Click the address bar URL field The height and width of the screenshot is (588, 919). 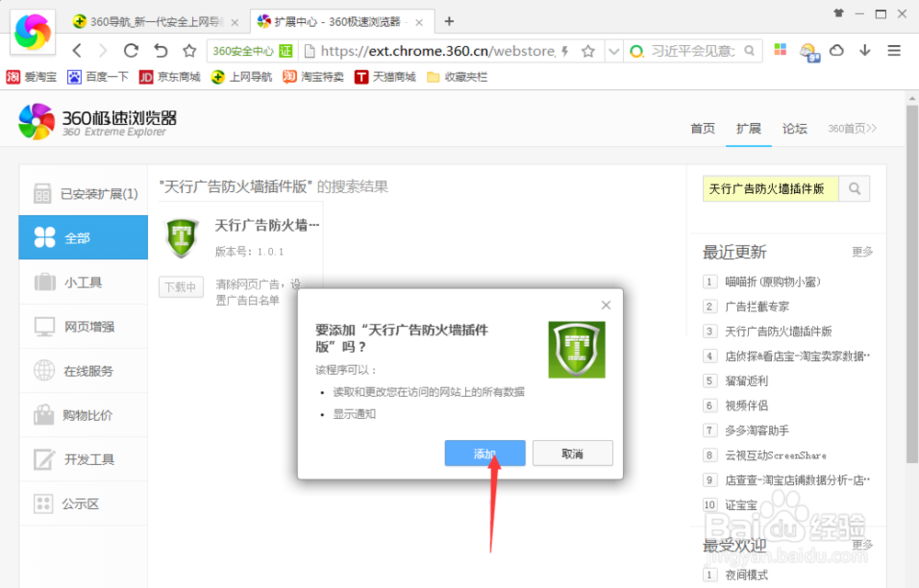pyautogui.click(x=437, y=51)
